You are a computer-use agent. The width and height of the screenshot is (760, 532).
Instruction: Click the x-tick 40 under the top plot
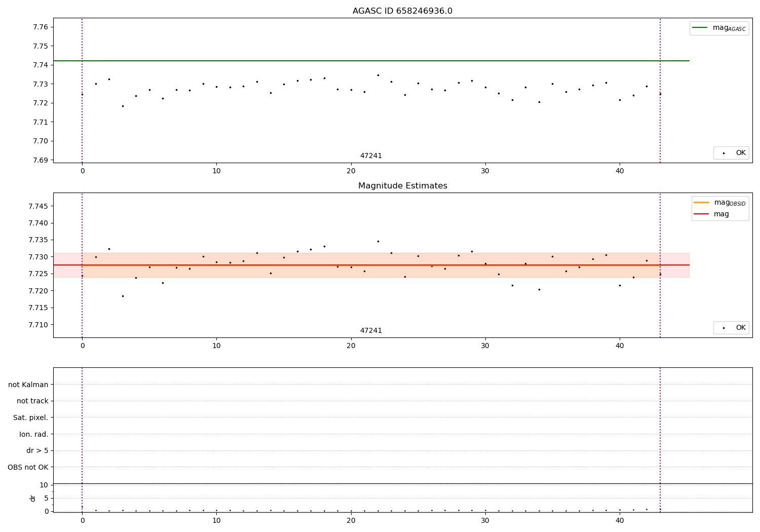[x=620, y=171]
